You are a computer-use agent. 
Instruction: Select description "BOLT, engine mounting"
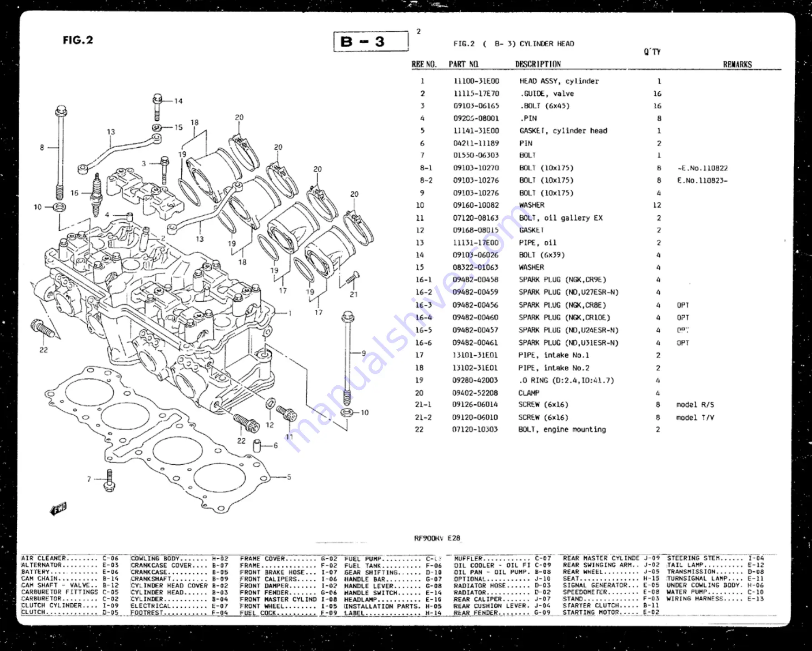pos(562,430)
